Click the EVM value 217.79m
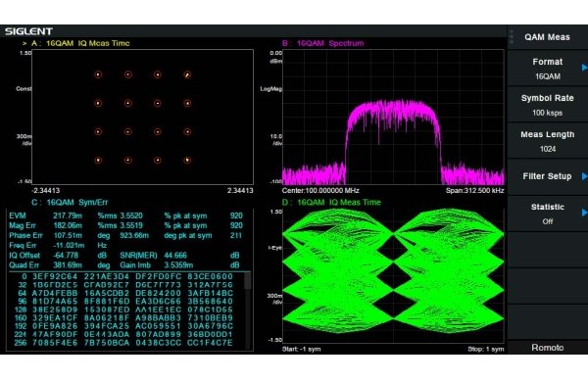The width and height of the screenshot is (588, 382). tap(68, 215)
